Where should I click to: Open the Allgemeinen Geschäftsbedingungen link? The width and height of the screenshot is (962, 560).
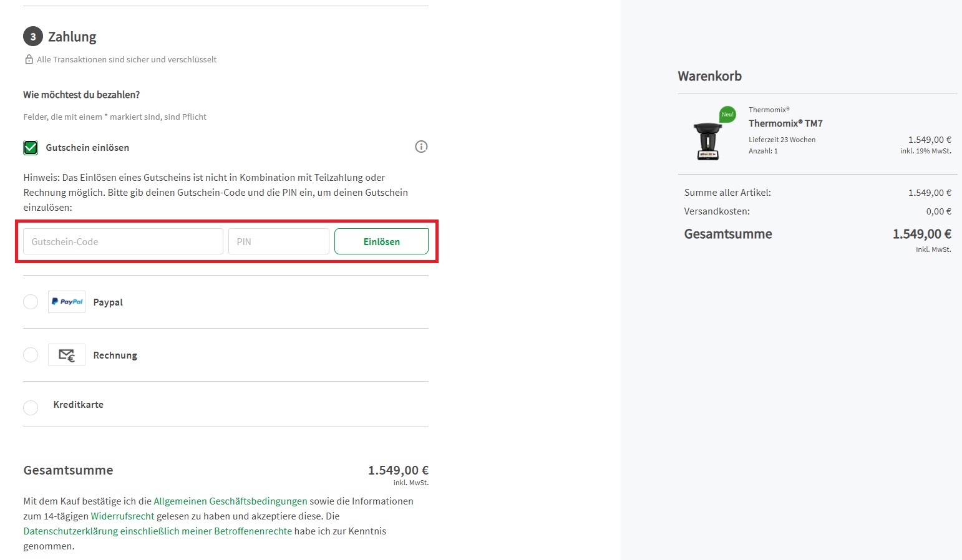click(230, 501)
